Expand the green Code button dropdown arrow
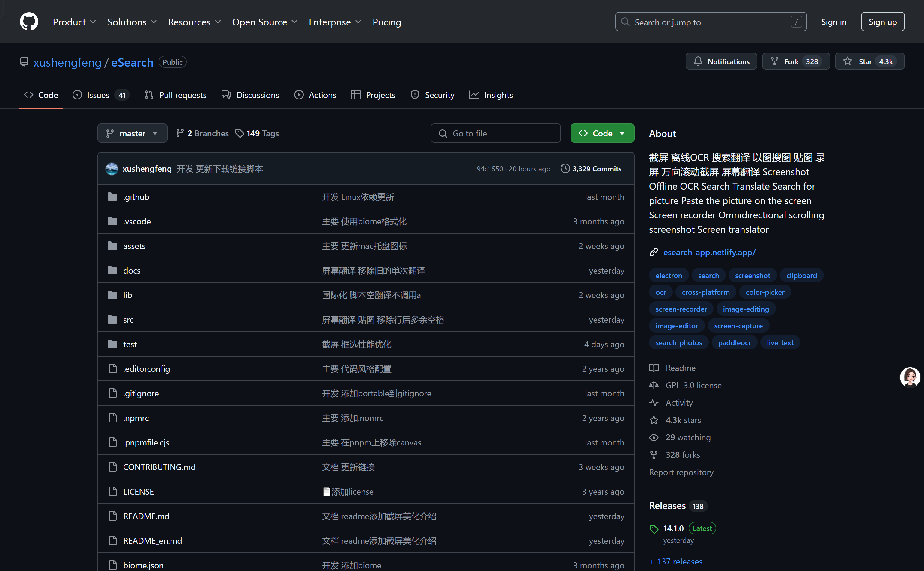924x571 pixels. pos(622,133)
